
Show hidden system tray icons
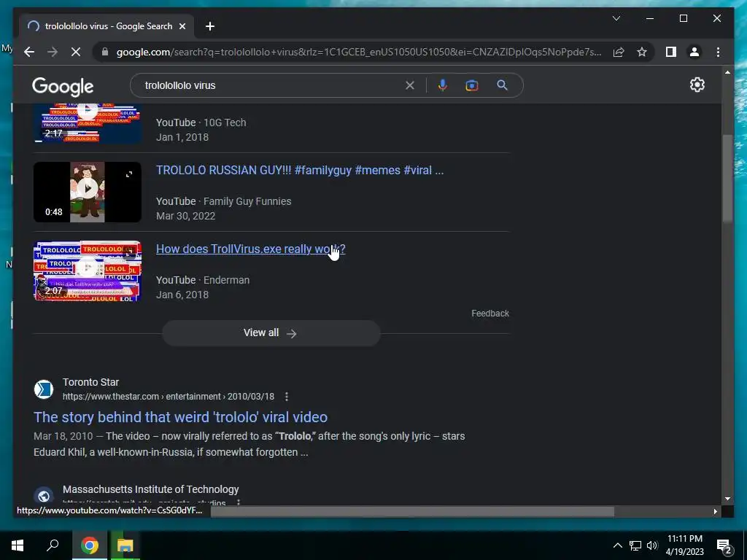click(x=617, y=545)
